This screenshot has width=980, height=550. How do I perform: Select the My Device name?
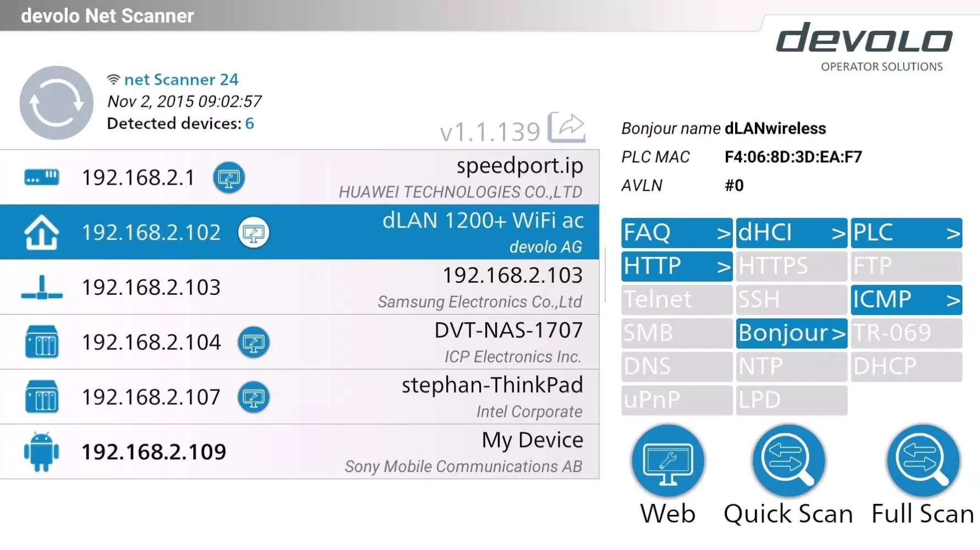tap(532, 440)
